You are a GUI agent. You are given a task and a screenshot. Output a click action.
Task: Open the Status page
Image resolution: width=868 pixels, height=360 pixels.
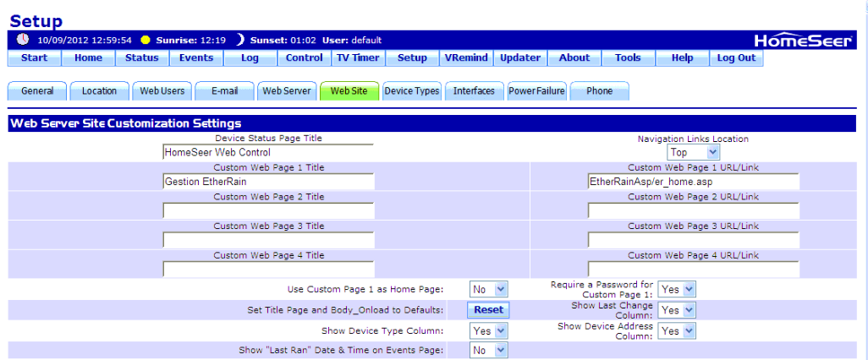click(142, 58)
